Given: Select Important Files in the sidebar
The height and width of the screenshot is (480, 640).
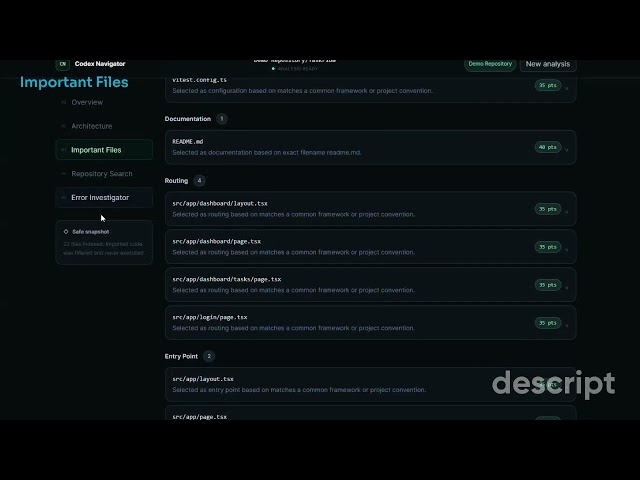Looking at the screenshot, I should click(104, 150).
